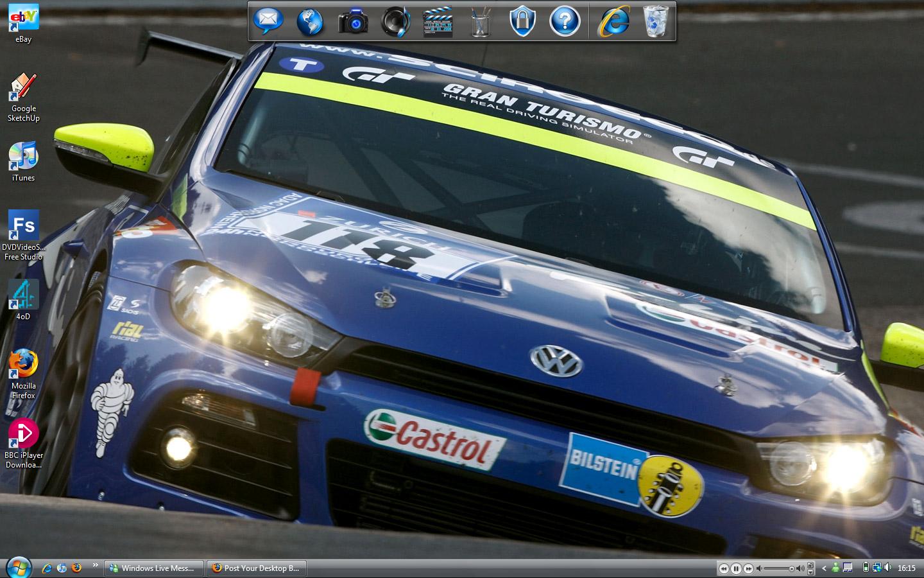Viewport: 924px width, 578px height.
Task: Open the system volume tray icon
Action: coord(888,568)
